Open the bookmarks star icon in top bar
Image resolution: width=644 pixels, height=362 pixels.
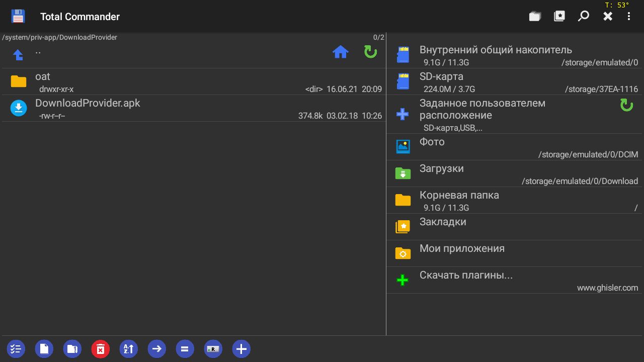click(559, 17)
